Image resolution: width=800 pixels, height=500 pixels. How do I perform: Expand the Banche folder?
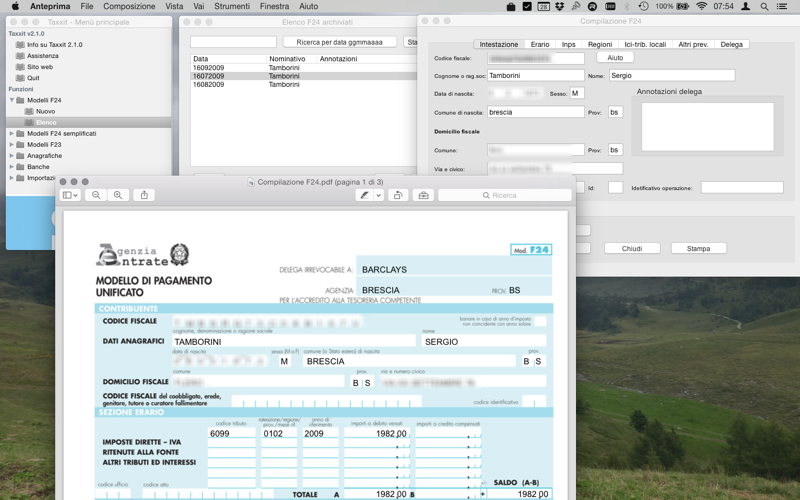[x=12, y=167]
